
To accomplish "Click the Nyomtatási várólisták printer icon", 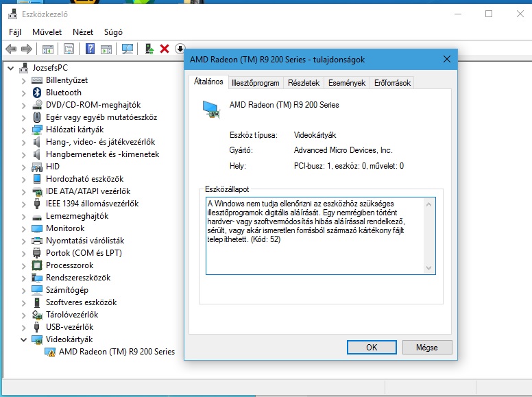I will [37, 241].
